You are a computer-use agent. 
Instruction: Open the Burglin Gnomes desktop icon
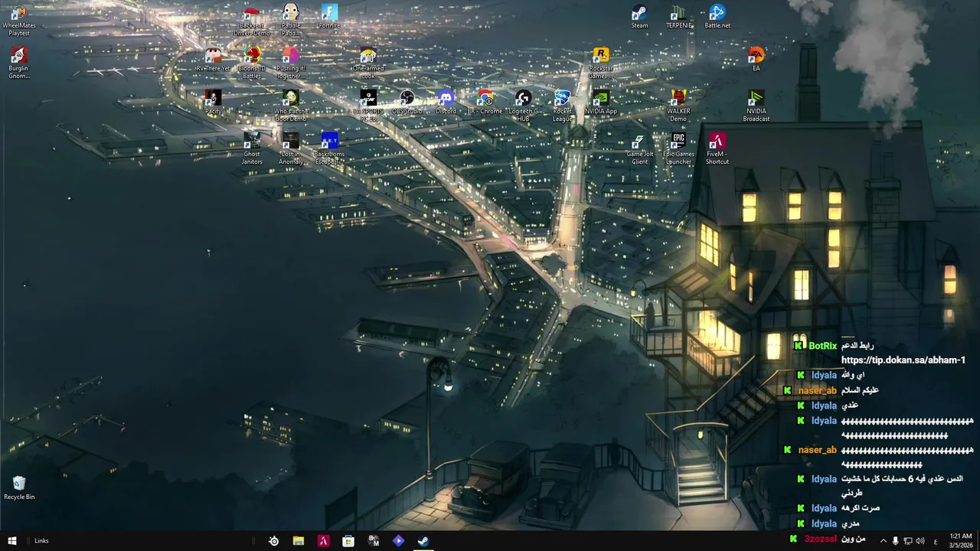[19, 64]
